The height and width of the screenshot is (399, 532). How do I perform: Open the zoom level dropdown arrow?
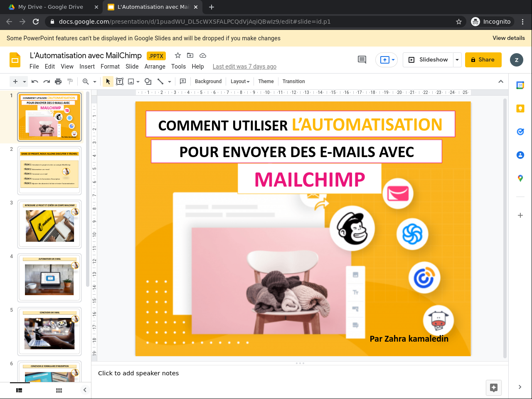[x=95, y=81]
